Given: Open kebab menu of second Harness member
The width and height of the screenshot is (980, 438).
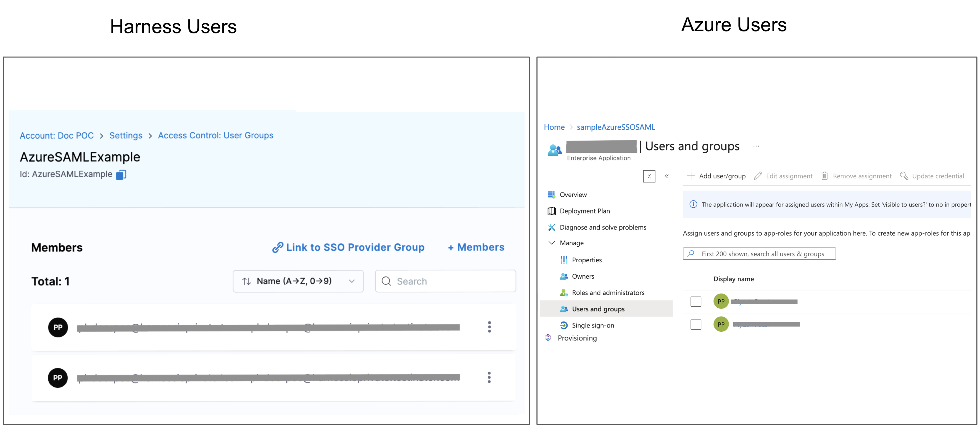Looking at the screenshot, I should 489,378.
